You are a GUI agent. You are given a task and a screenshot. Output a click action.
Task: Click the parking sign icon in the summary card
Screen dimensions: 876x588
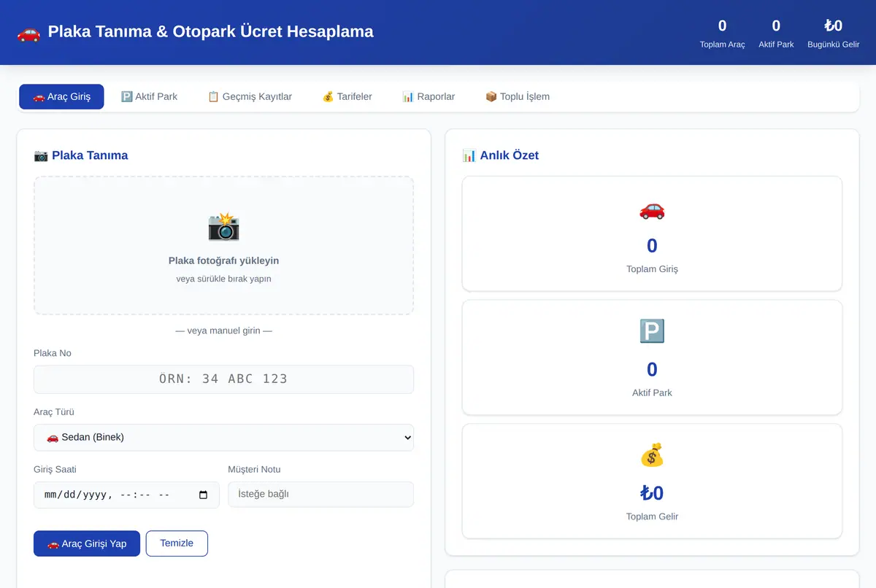point(652,332)
